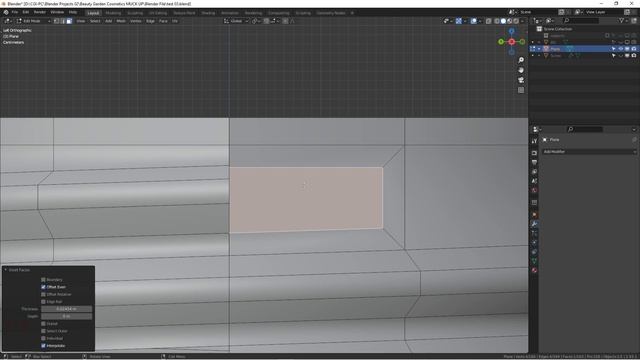Switch to the Layout workspace tab

[93, 13]
